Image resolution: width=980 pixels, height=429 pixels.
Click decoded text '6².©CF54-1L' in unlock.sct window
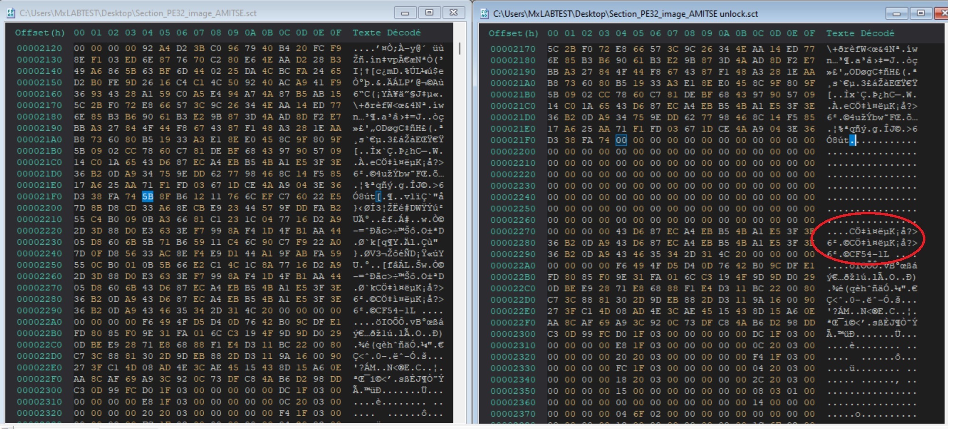tap(857, 254)
